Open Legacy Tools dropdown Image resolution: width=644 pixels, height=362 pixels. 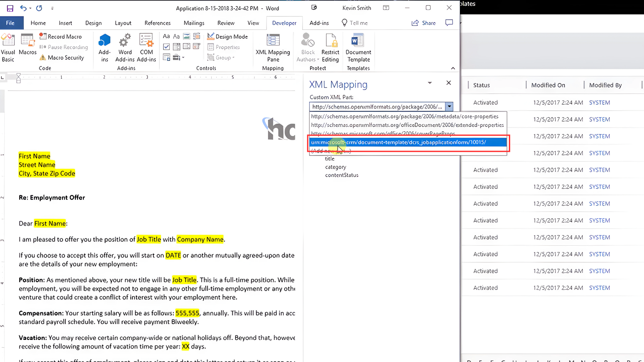pyautogui.click(x=178, y=57)
